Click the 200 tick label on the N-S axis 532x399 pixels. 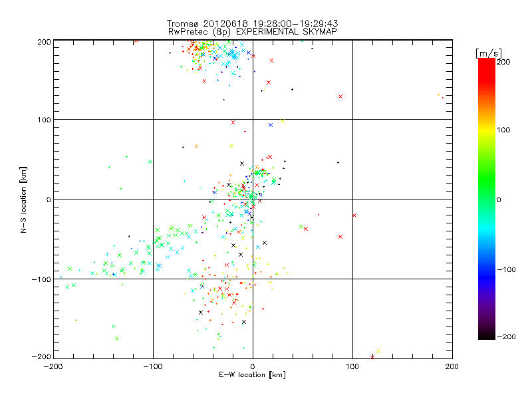[x=44, y=42]
